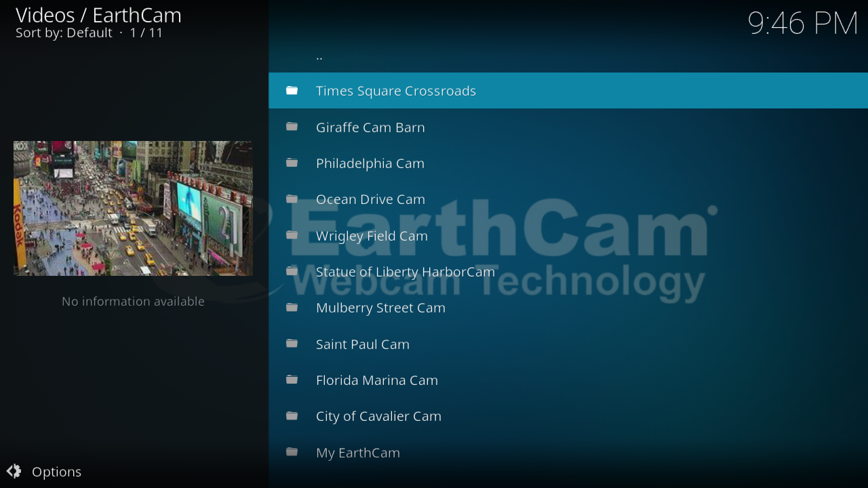The image size is (868, 488).
Task: Select My EarthCam at the list bottom
Action: [x=357, y=453]
